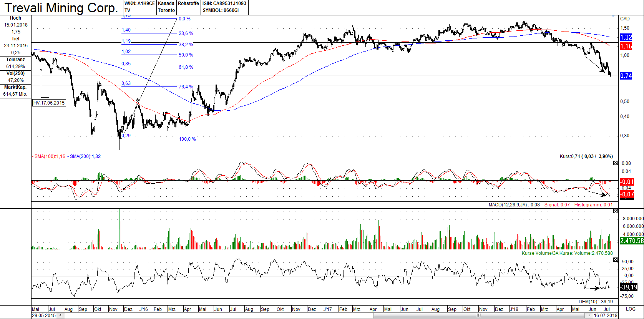Click the end date 16.07.2018 field
Image resolution: width=644 pixels, height=319 pixels.
[605, 316]
